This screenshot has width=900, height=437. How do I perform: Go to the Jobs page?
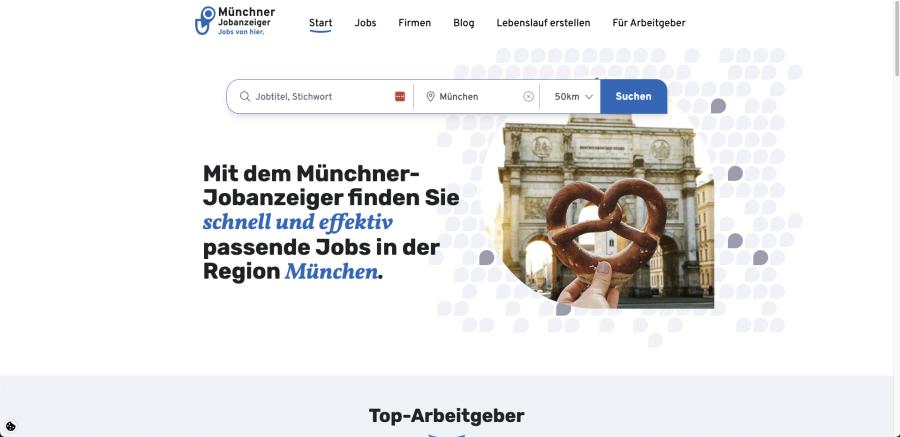pos(365,23)
